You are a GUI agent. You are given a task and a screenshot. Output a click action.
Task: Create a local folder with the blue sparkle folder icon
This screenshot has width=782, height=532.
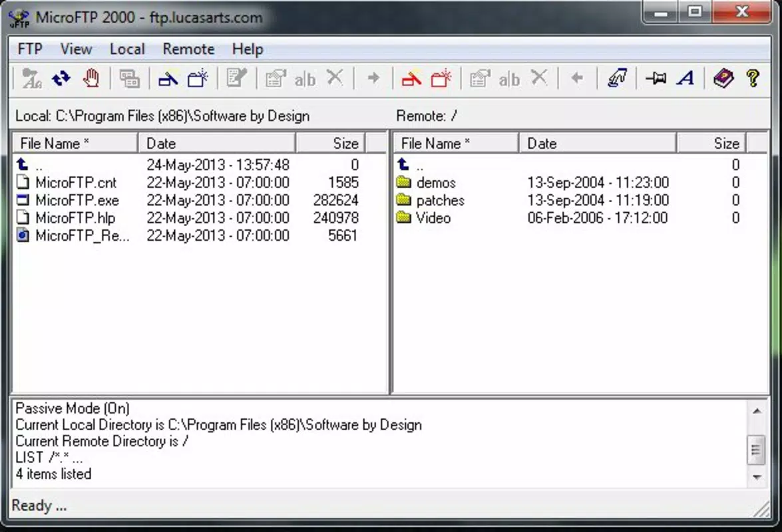coord(198,78)
